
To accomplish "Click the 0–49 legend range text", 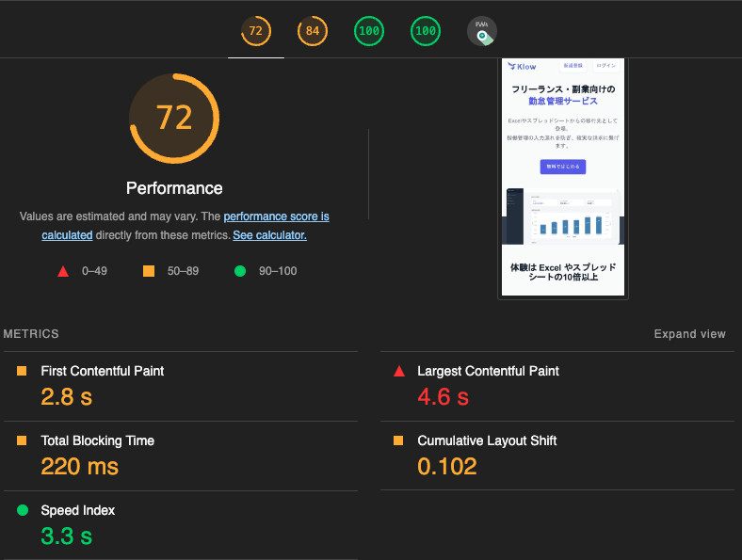I will (95, 271).
